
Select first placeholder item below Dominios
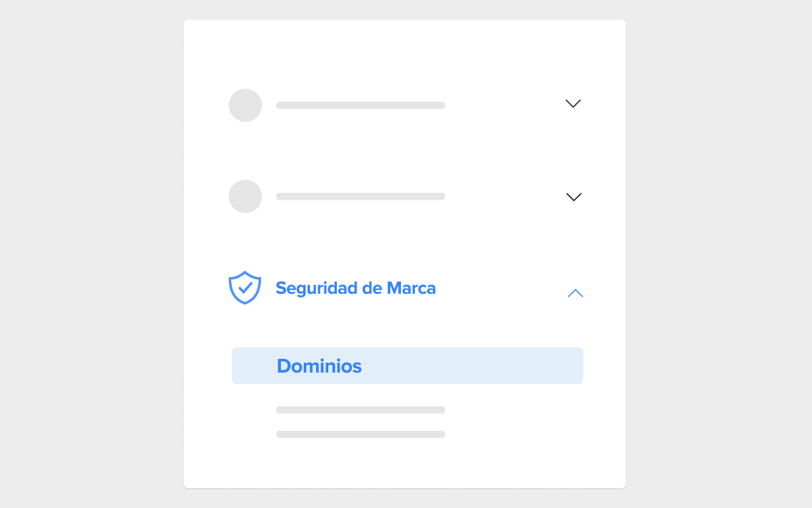click(360, 409)
